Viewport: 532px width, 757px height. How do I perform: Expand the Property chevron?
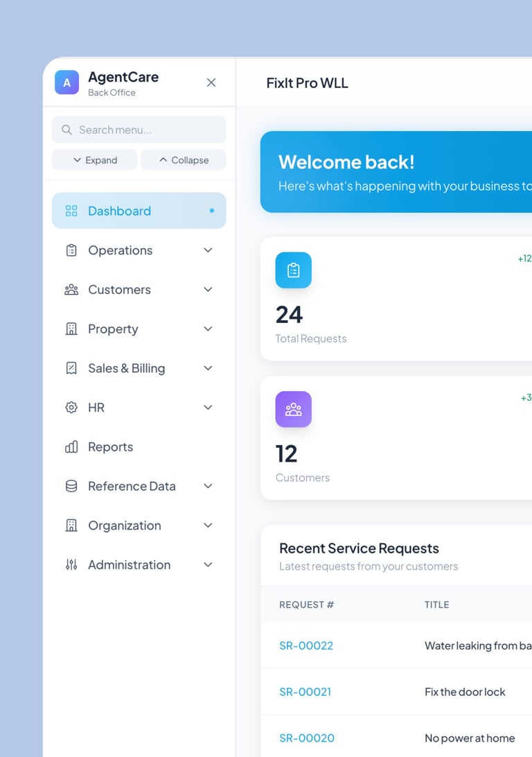tap(208, 329)
